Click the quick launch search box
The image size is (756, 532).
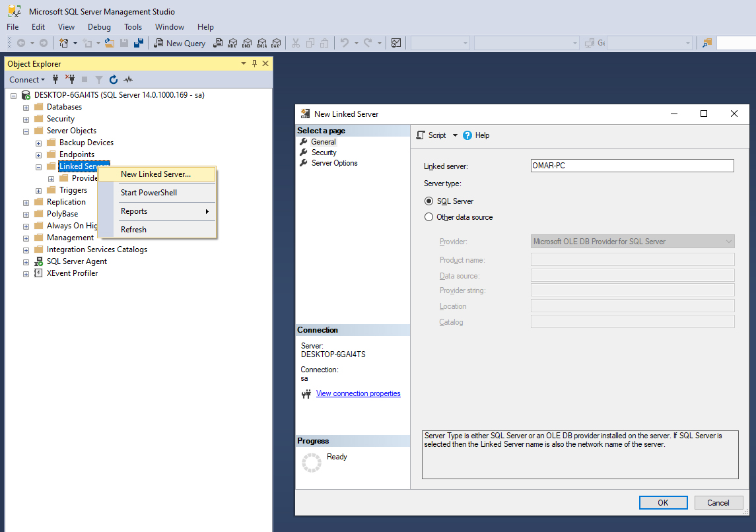(x=736, y=43)
